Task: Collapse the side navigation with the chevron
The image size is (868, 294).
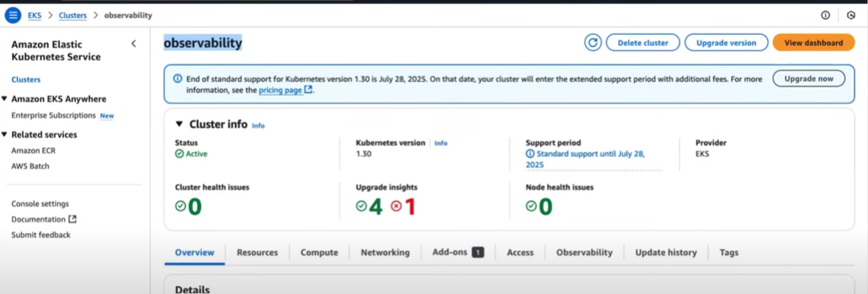Action: point(133,44)
